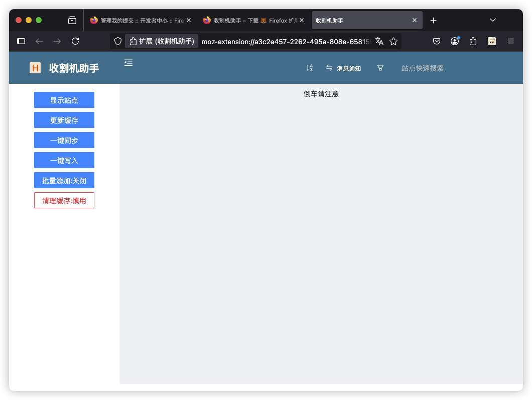The height and width of the screenshot is (400, 532).
Task: Open the Firefox hamburger application menu
Action: [x=510, y=41]
